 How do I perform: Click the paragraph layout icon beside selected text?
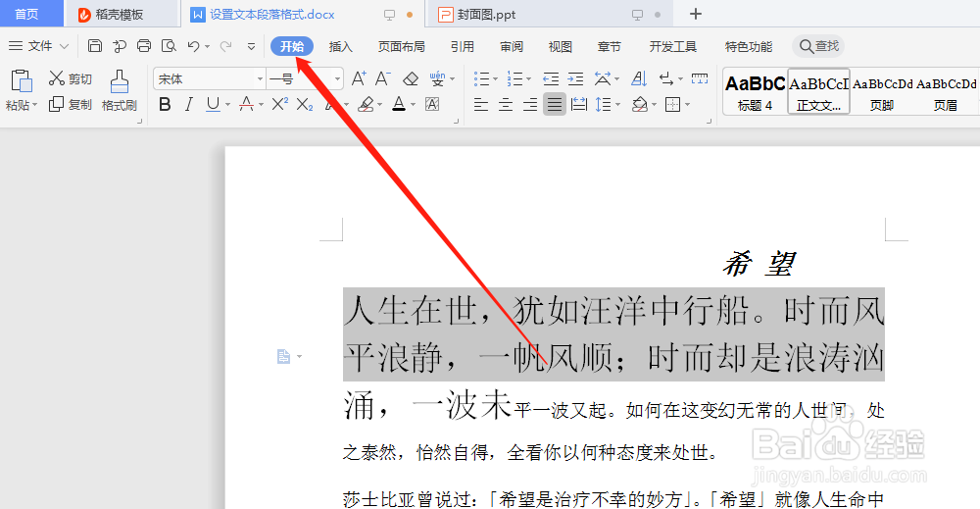point(284,356)
